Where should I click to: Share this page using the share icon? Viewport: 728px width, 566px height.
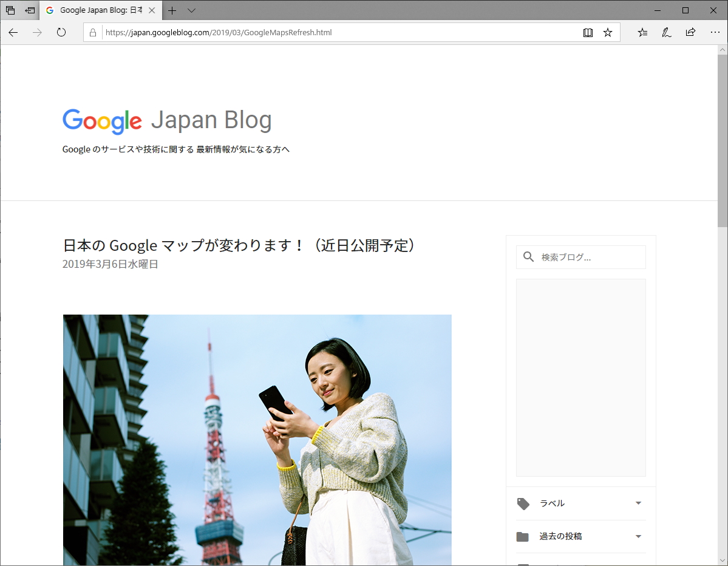point(690,32)
